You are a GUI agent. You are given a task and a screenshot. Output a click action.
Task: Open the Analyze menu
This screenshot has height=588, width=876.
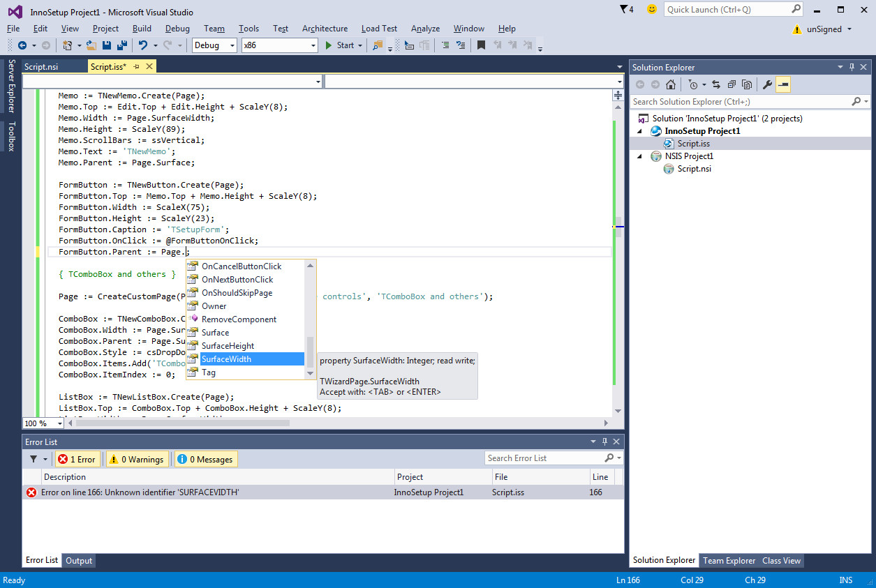pyautogui.click(x=425, y=29)
